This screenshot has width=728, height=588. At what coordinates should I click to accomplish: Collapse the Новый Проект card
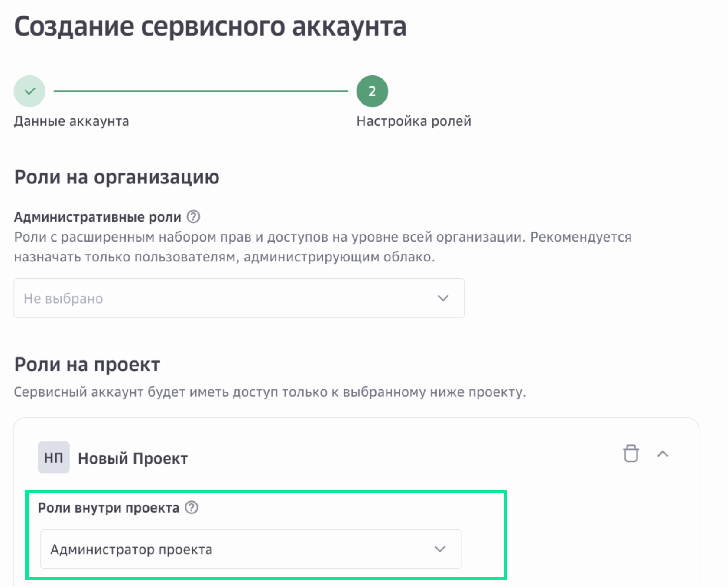coord(663,454)
